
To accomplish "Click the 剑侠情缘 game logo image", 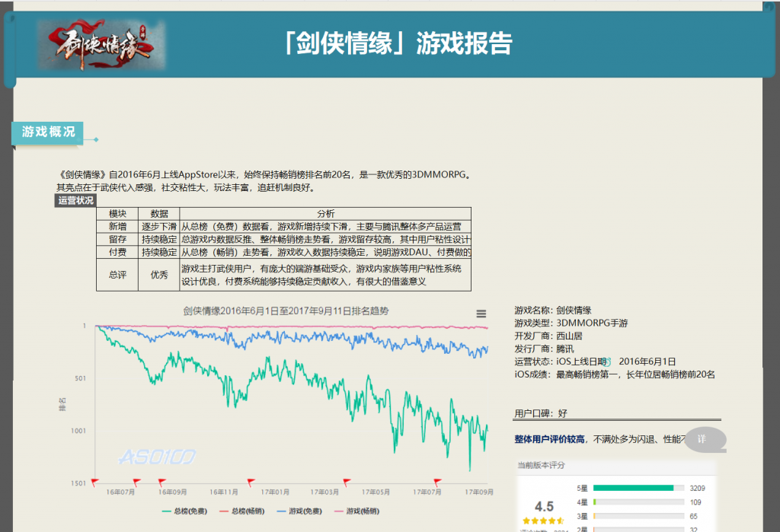I will pos(101,44).
